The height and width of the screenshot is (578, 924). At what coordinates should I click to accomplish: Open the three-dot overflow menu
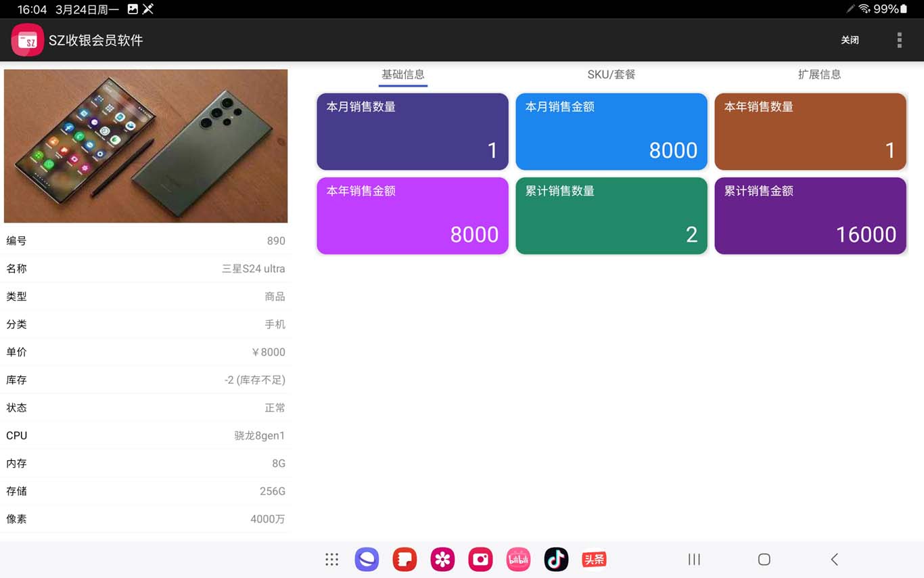click(899, 40)
